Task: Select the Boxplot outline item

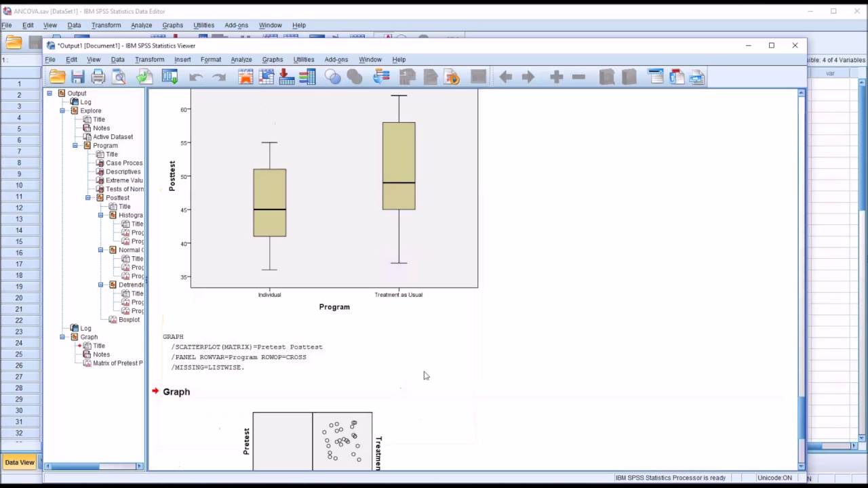Action: (129, 320)
